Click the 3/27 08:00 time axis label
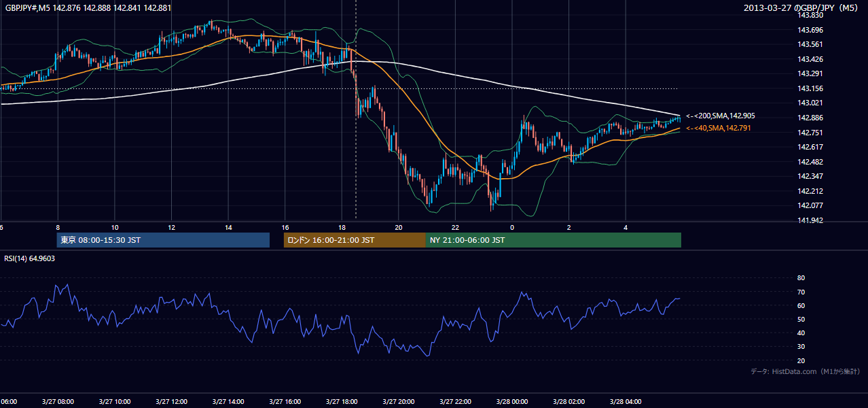The width and height of the screenshot is (868, 408). click(58, 402)
